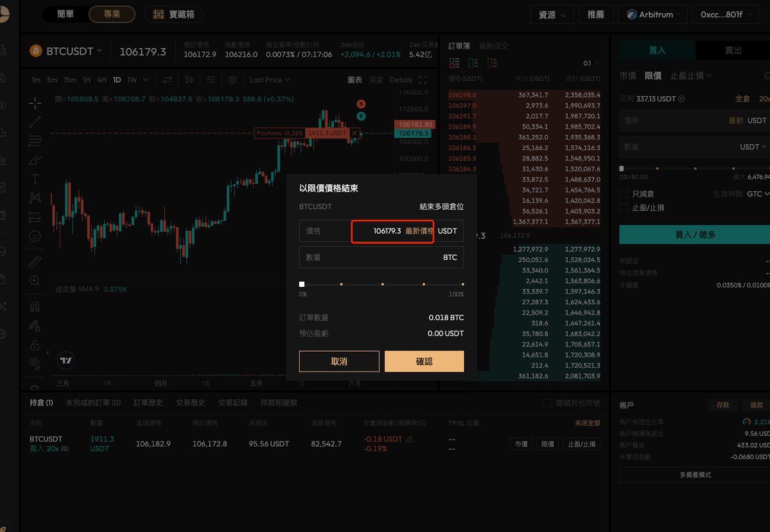Pick the brush drawing tool
The image size is (770, 532).
tap(35, 160)
